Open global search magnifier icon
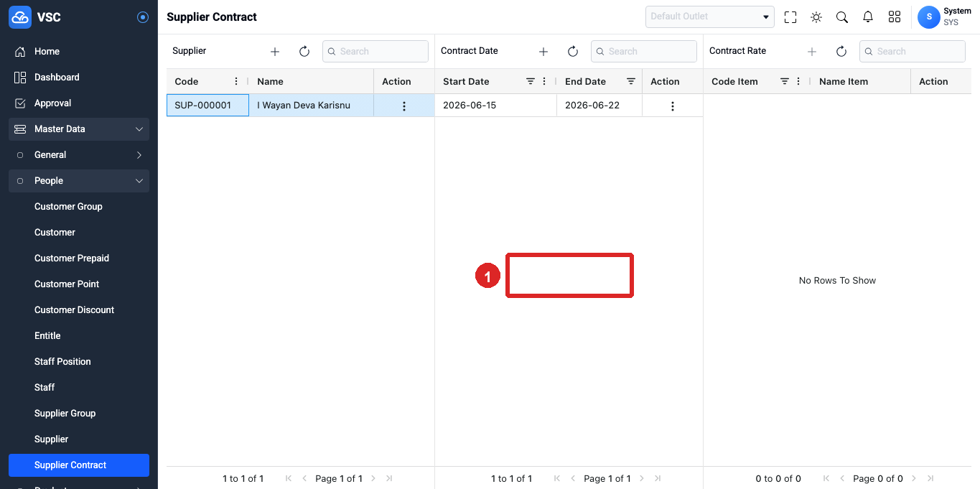980x489 pixels. (x=842, y=17)
